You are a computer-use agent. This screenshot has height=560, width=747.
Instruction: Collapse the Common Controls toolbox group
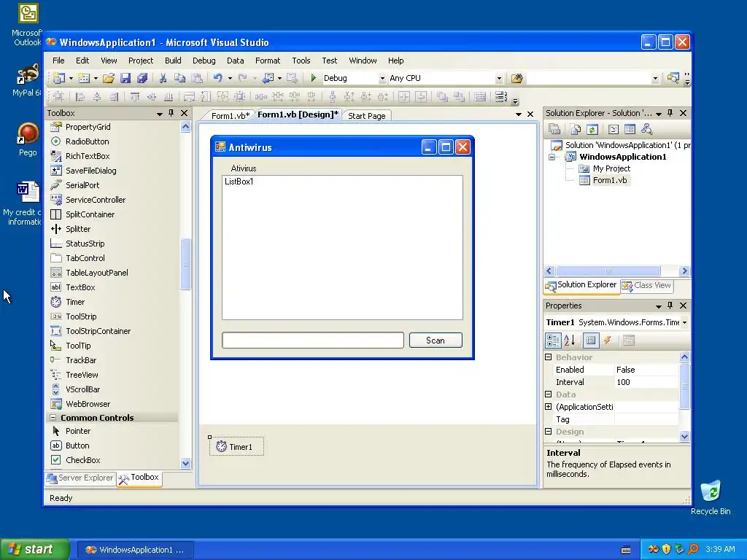pyautogui.click(x=53, y=418)
